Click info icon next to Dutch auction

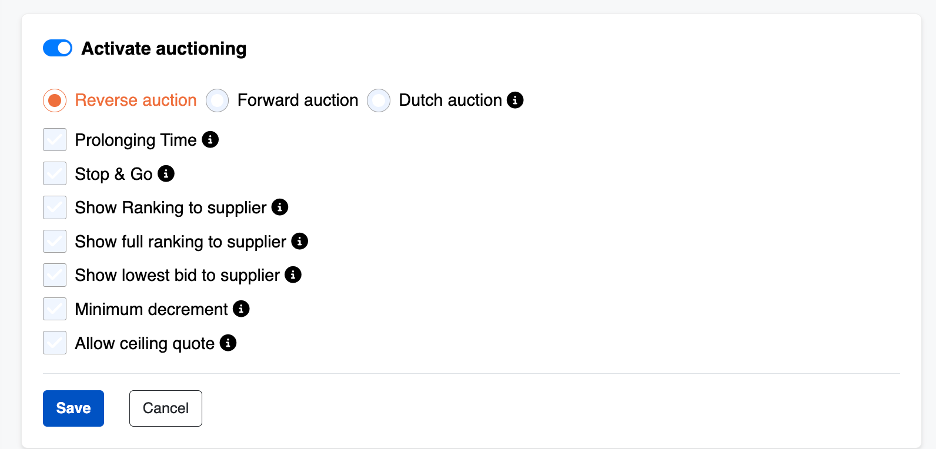click(515, 100)
